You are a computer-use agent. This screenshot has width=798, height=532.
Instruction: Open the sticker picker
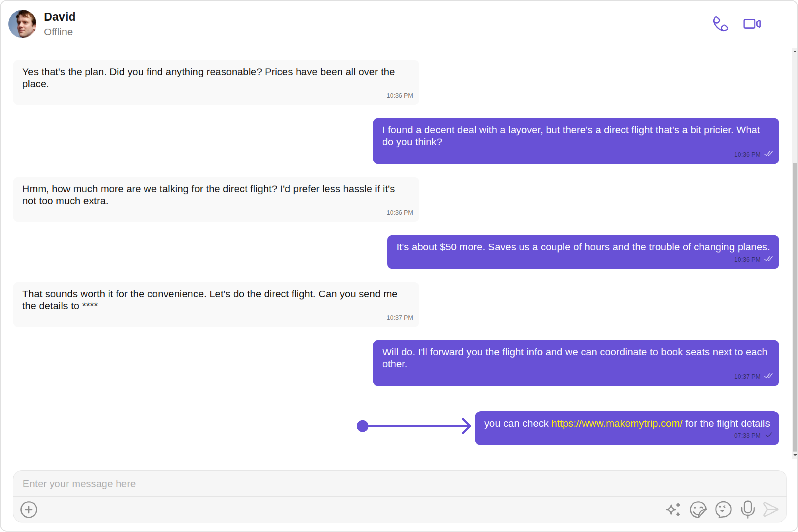(x=698, y=510)
